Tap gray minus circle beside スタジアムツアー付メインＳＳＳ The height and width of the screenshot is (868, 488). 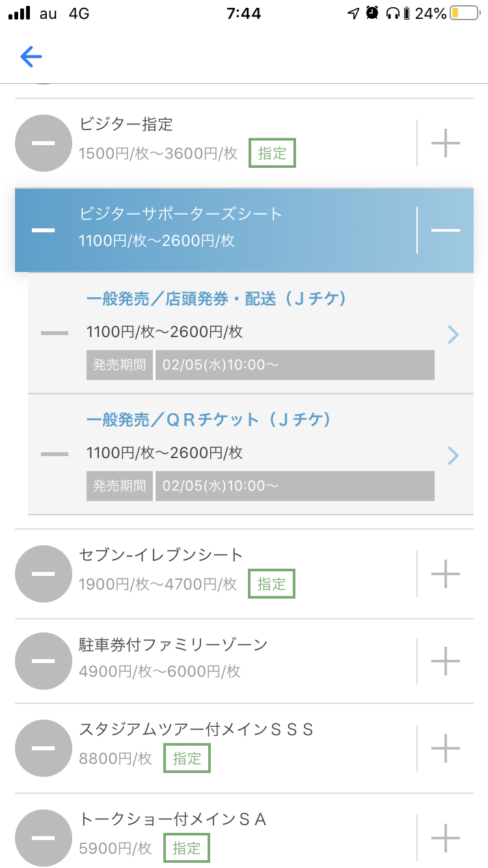click(43, 748)
